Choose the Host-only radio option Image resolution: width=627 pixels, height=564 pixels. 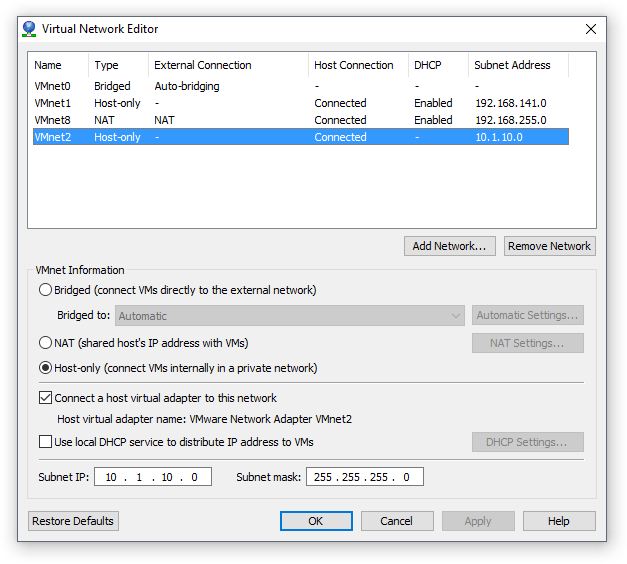pos(45,368)
